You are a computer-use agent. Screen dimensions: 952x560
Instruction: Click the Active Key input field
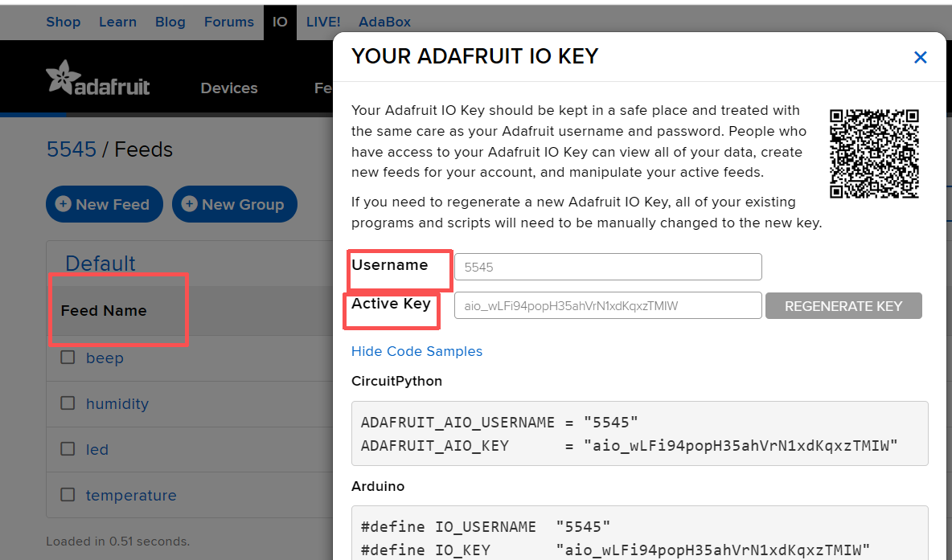(x=608, y=306)
